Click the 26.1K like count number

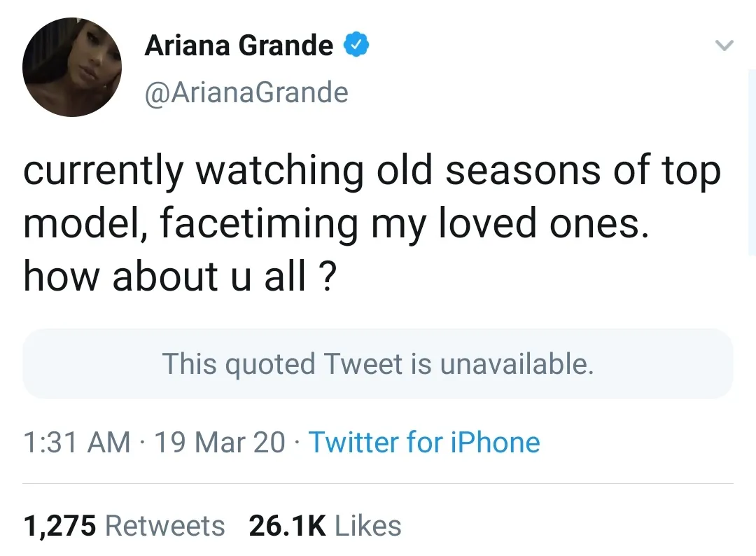pos(288,526)
